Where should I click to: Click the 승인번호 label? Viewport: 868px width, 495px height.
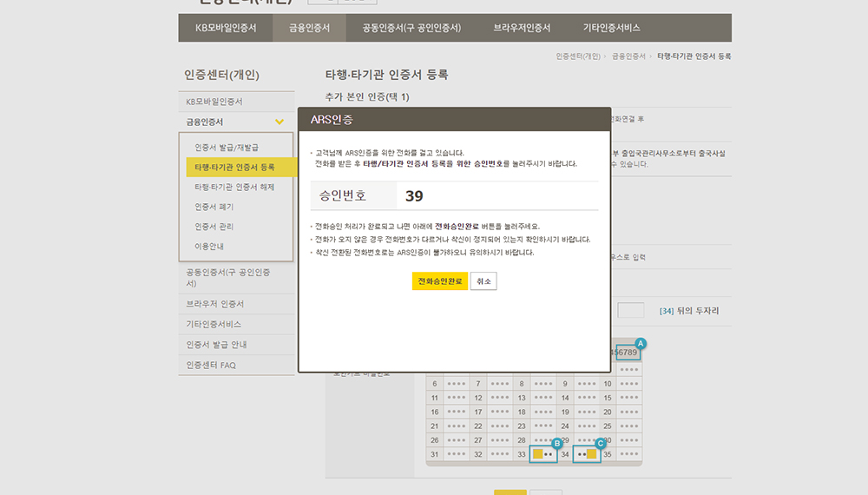point(343,195)
